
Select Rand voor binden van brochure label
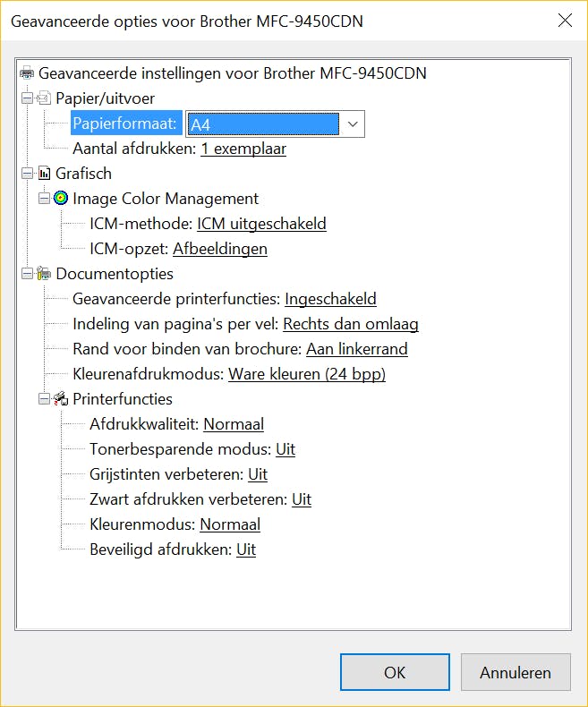tap(187, 349)
